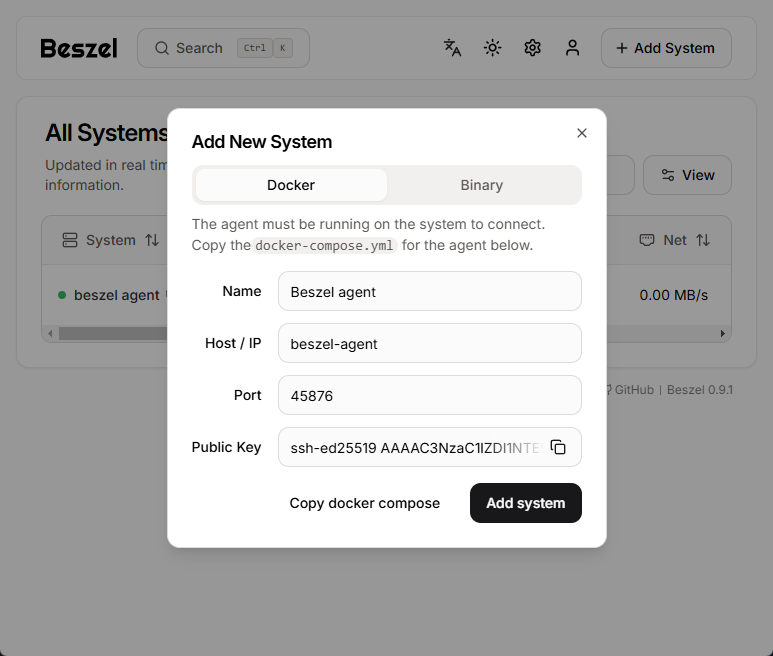
Task: Click the All Systems heading
Action: [x=106, y=133]
